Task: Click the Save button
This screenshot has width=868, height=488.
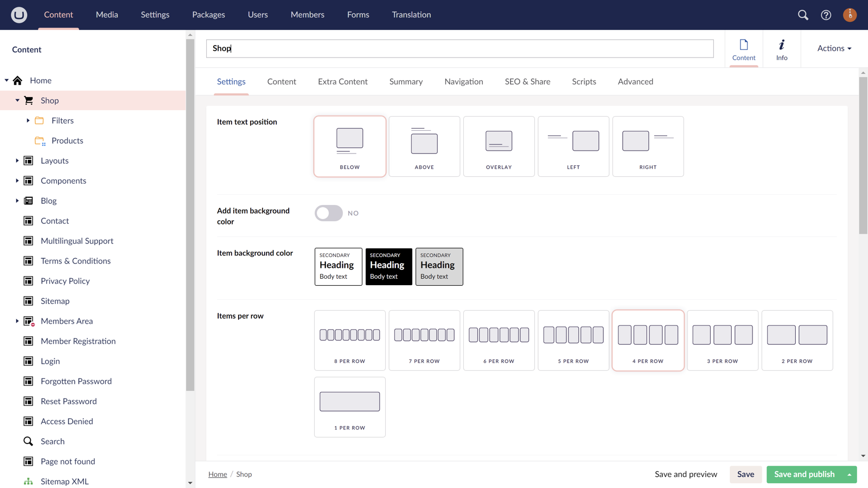Action: click(745, 474)
